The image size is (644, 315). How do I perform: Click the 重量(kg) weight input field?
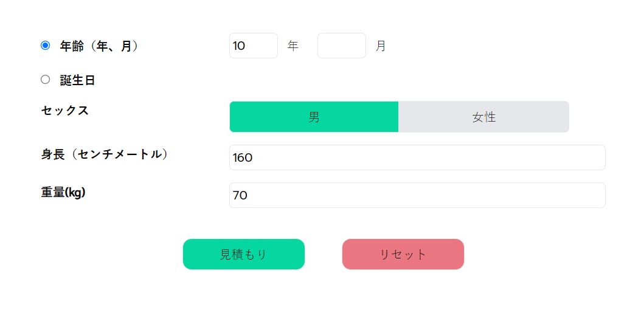[417, 195]
